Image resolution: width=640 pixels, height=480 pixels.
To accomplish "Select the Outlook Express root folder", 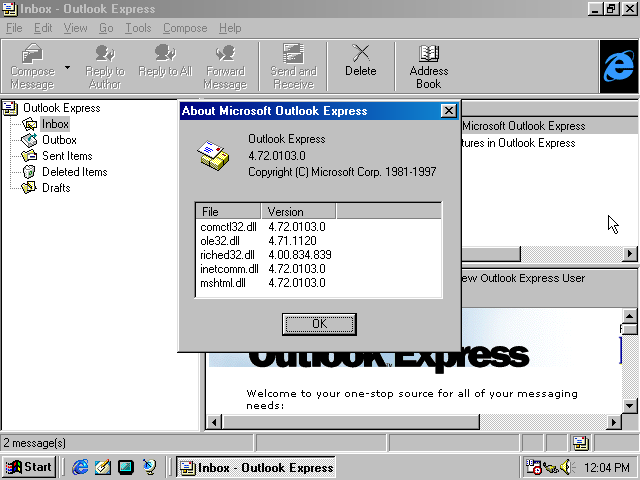I will 62,108.
